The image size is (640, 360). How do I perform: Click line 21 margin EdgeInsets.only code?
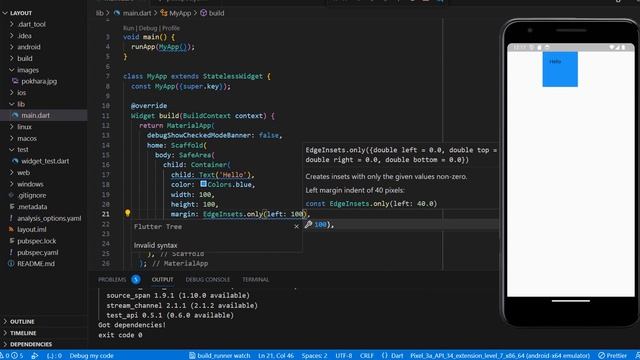tap(240, 214)
